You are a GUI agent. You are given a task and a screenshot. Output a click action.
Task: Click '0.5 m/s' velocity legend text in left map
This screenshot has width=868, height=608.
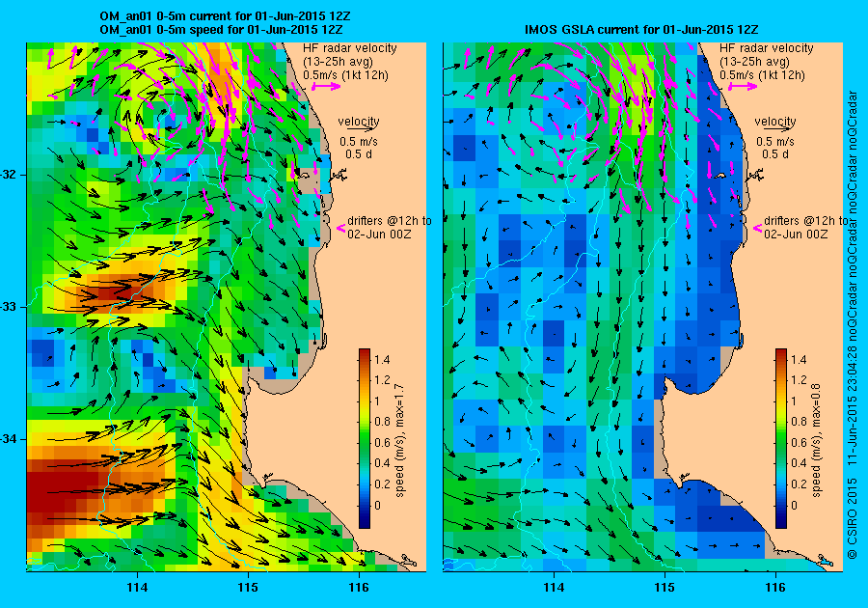click(359, 142)
